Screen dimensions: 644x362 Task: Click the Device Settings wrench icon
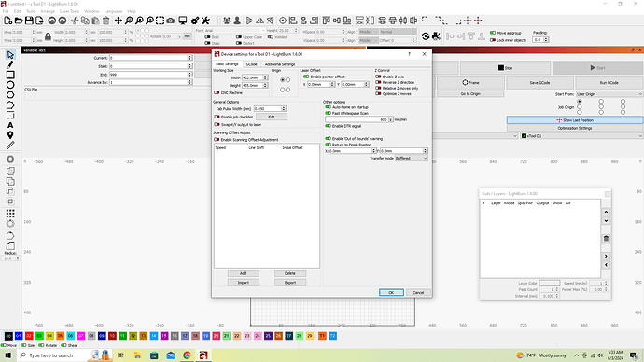point(205,21)
